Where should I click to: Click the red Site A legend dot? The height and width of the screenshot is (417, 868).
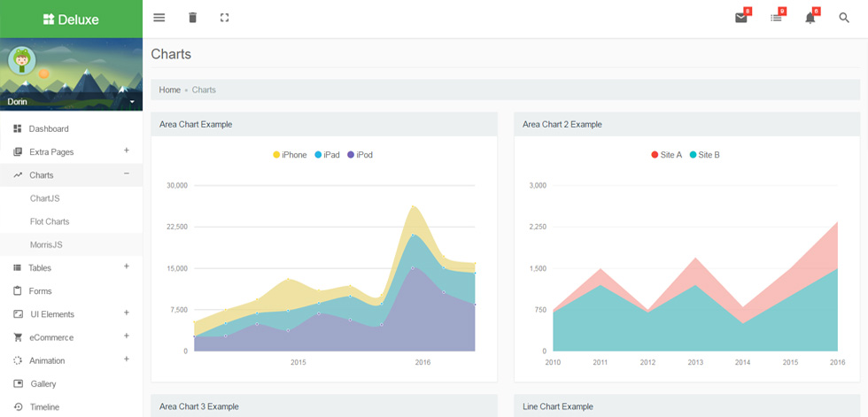[655, 155]
